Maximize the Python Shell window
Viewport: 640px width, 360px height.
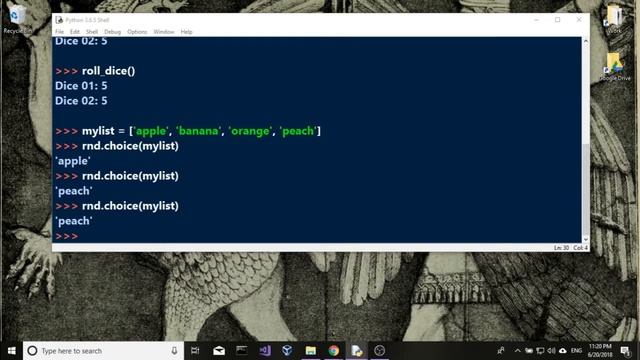[558, 20]
